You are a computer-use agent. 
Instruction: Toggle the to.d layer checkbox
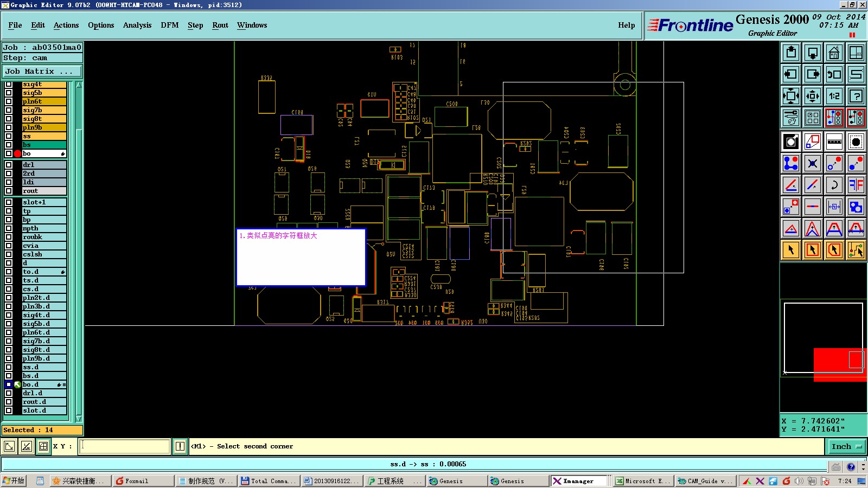pos(9,272)
